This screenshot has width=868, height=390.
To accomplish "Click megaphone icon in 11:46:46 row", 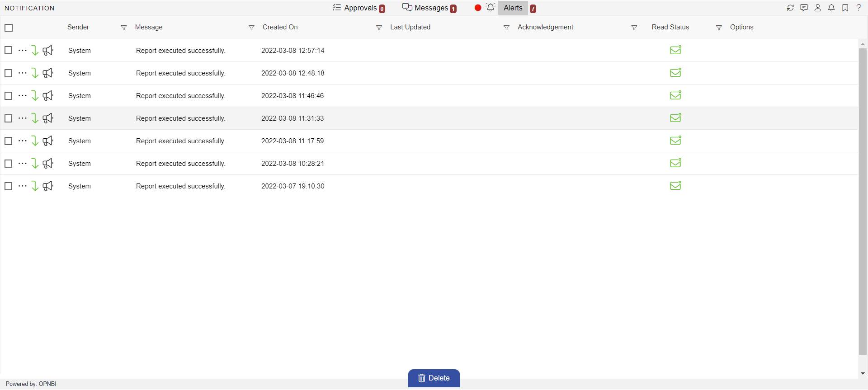I will click(48, 95).
